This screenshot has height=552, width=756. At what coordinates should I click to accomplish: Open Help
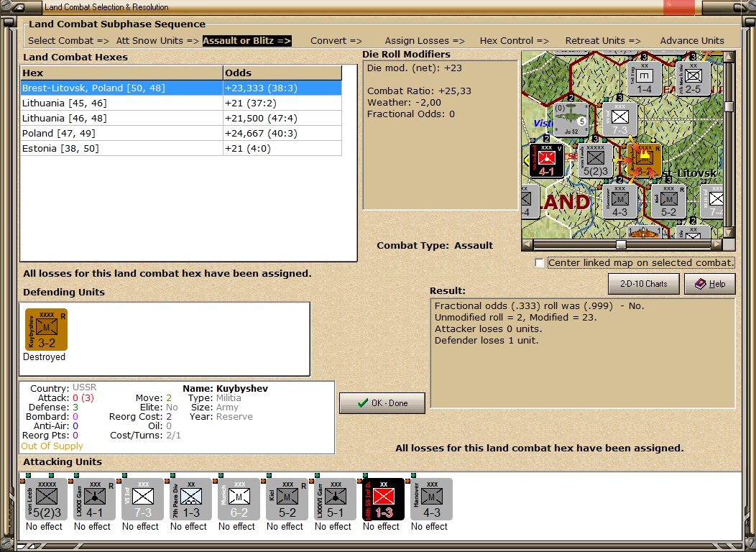[x=710, y=284]
